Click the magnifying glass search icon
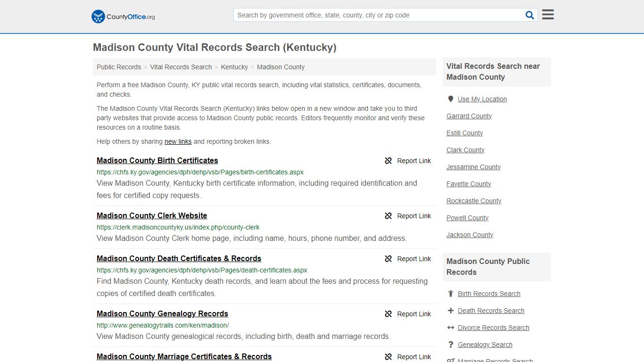The image size is (644, 362). coord(530,15)
